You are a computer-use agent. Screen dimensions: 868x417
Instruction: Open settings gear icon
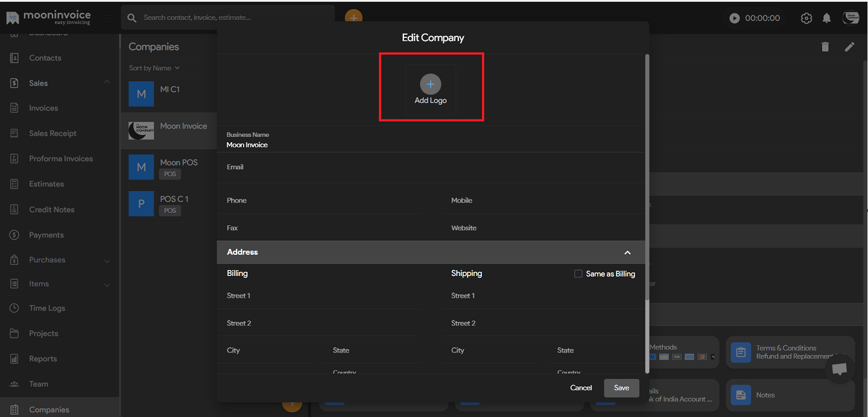click(806, 18)
